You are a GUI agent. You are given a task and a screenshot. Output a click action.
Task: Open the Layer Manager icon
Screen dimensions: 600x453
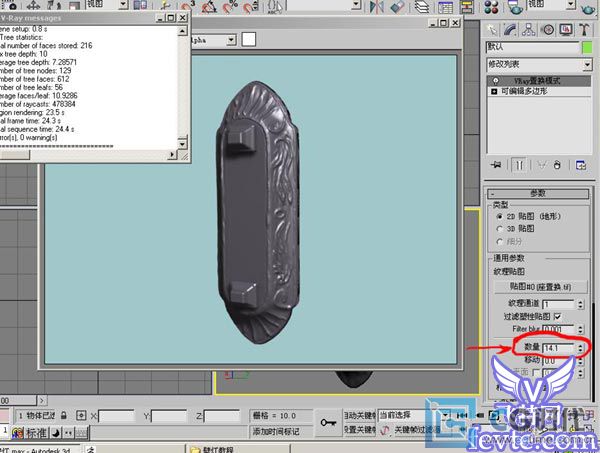(422, 6)
